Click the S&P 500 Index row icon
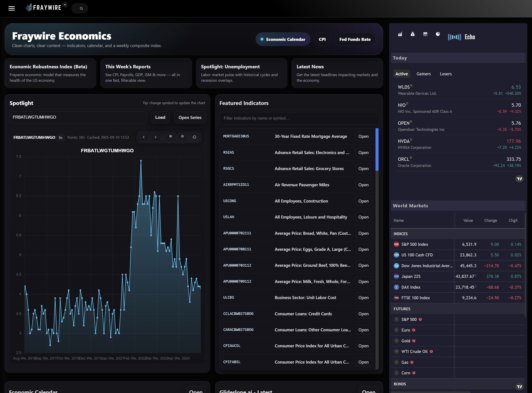The image size is (532, 393). tap(396, 244)
